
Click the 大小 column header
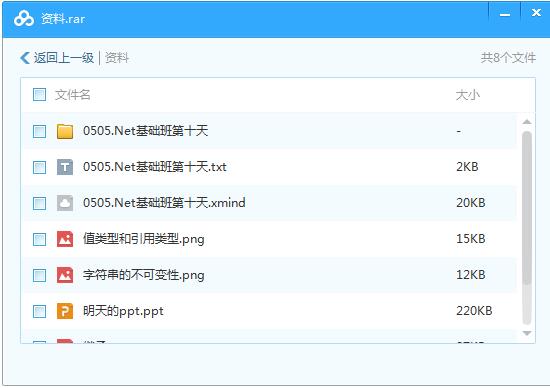point(468,95)
